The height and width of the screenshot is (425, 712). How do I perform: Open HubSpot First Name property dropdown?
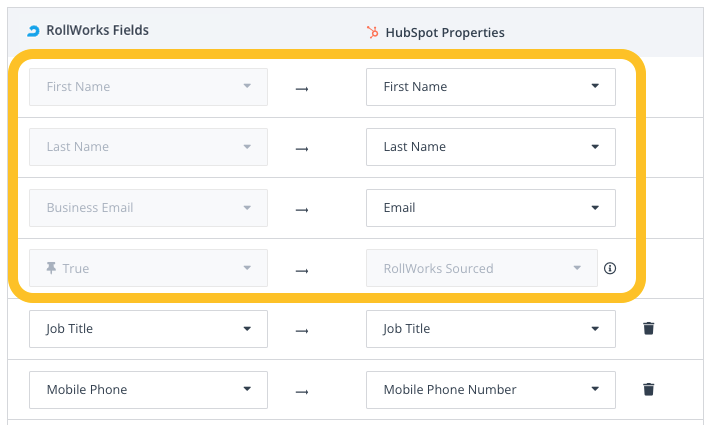click(x=490, y=87)
